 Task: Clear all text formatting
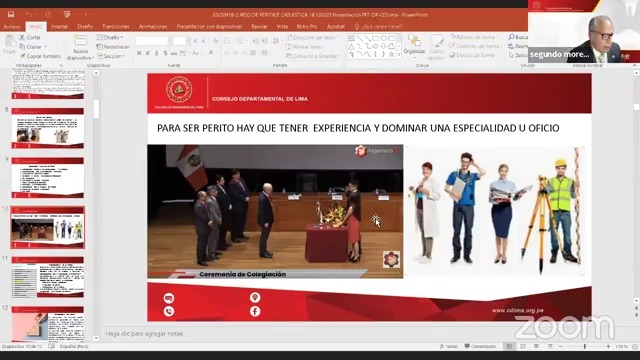click(215, 41)
